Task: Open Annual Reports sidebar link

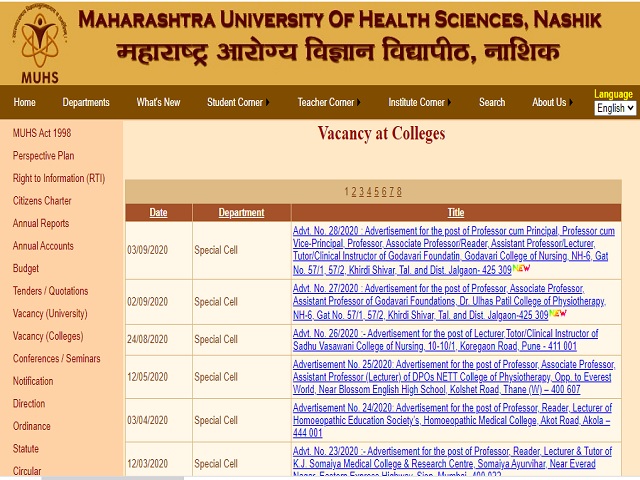Action: click(41, 223)
